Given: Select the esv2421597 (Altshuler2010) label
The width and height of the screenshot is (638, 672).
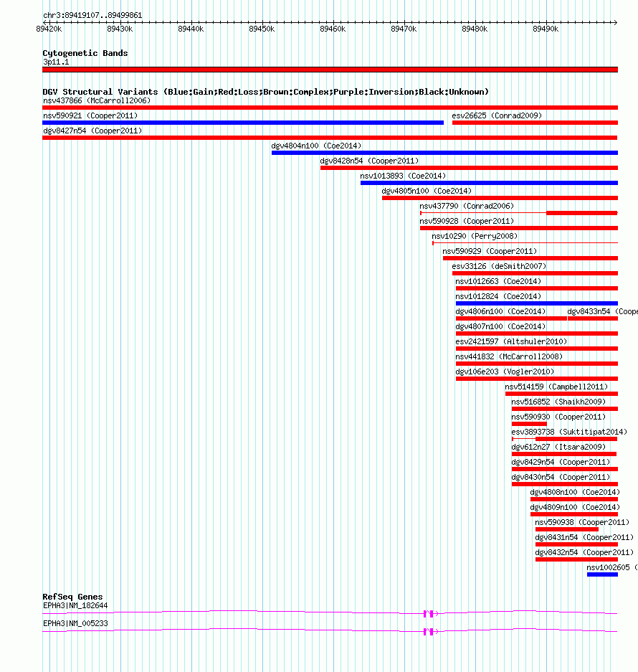Looking at the screenshot, I should pyautogui.click(x=511, y=341).
